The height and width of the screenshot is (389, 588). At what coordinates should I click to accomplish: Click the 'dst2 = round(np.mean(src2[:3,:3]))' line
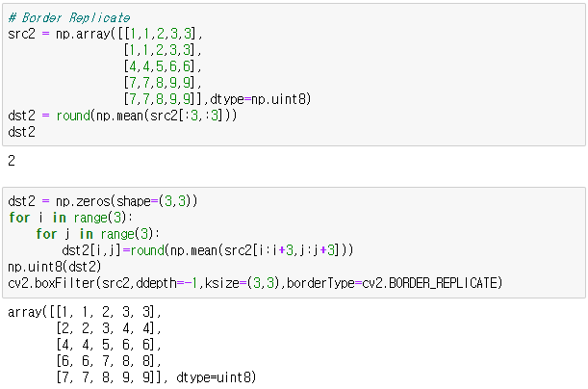coord(122,116)
